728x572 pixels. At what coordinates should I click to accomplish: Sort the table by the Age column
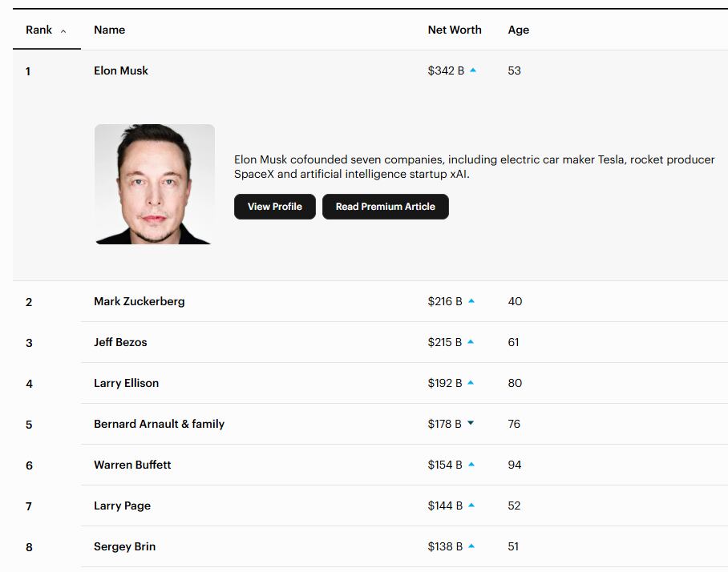pyautogui.click(x=518, y=30)
